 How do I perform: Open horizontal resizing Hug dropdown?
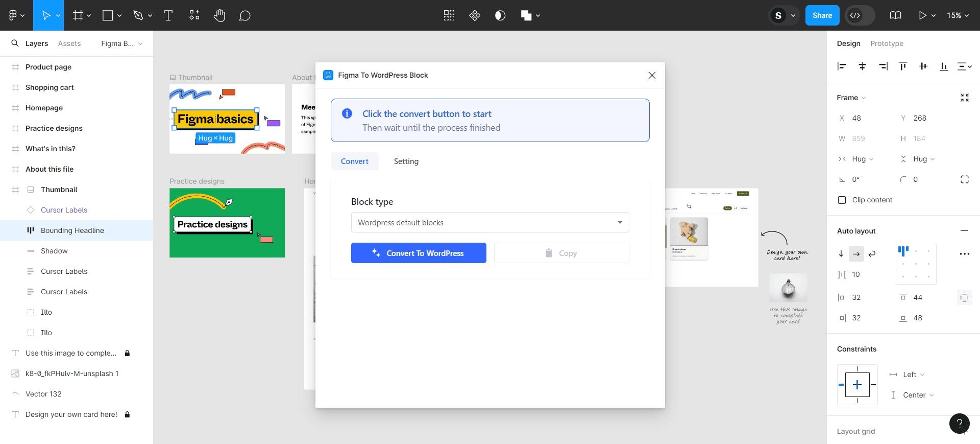tap(857, 159)
